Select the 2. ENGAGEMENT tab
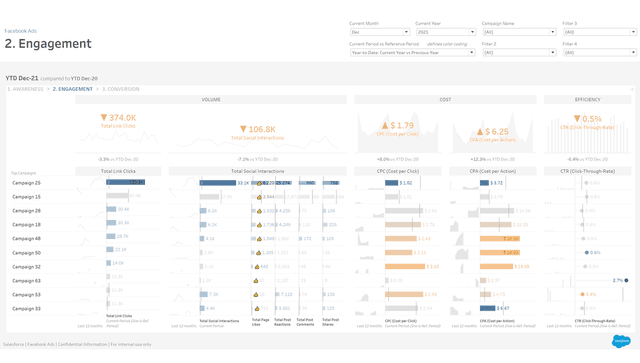Screen dimensions: 640x363 click(x=73, y=89)
